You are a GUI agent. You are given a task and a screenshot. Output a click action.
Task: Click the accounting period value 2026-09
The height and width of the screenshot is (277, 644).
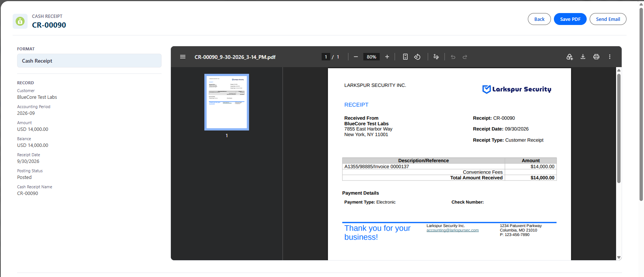point(26,113)
